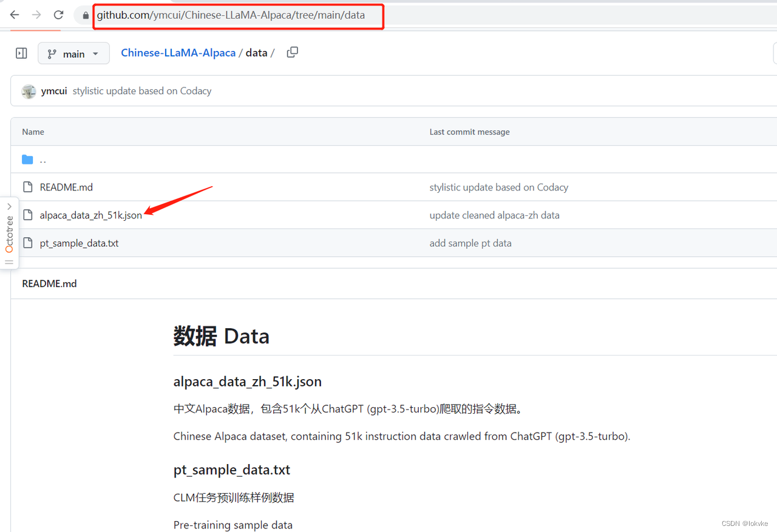Click the 'Pre-training sample data' line
Viewport: 777px width, 532px height.
(233, 525)
